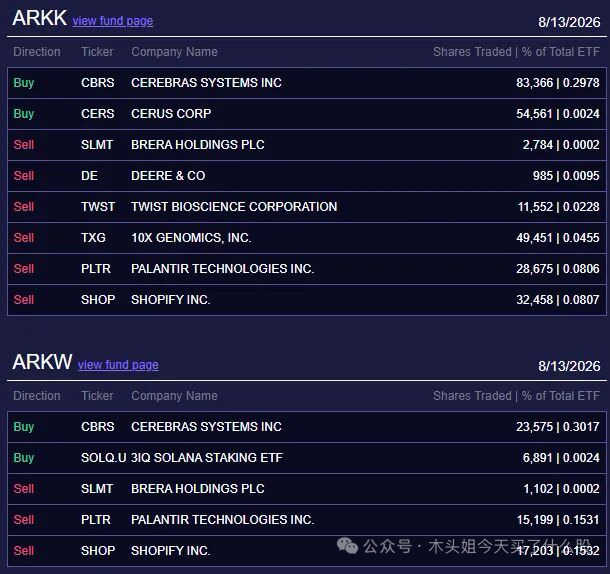Click Buy direction in the SOLQ.U row
Image resolution: width=610 pixels, height=574 pixels.
click(24, 458)
